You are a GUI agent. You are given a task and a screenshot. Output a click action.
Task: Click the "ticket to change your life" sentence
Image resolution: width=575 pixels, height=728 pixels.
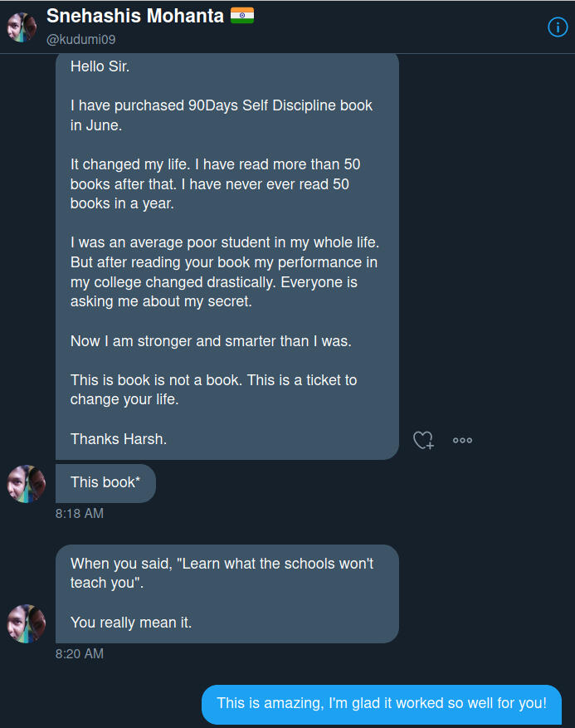click(213, 389)
